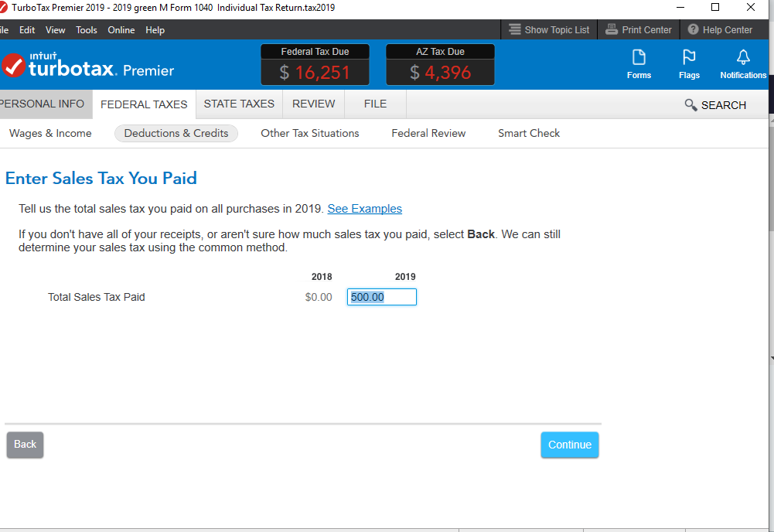Open the Flags icon

[x=689, y=64]
